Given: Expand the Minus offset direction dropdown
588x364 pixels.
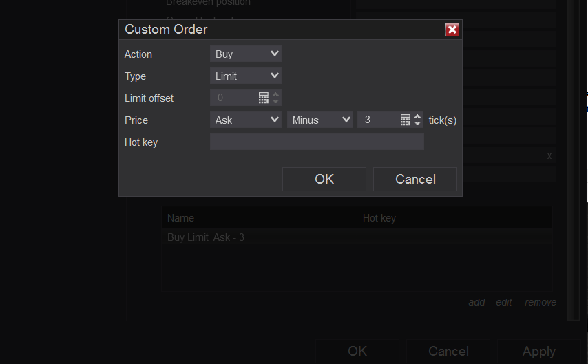Looking at the screenshot, I should coord(320,120).
